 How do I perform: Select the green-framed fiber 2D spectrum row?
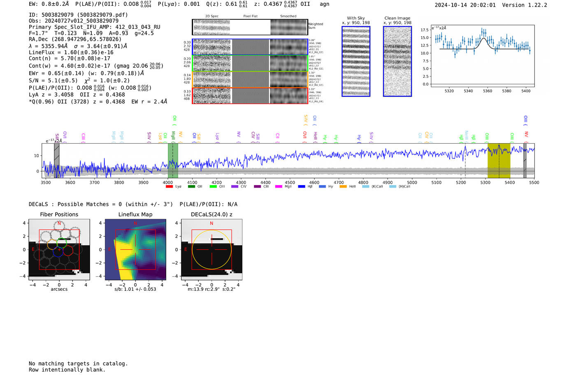point(250,63)
